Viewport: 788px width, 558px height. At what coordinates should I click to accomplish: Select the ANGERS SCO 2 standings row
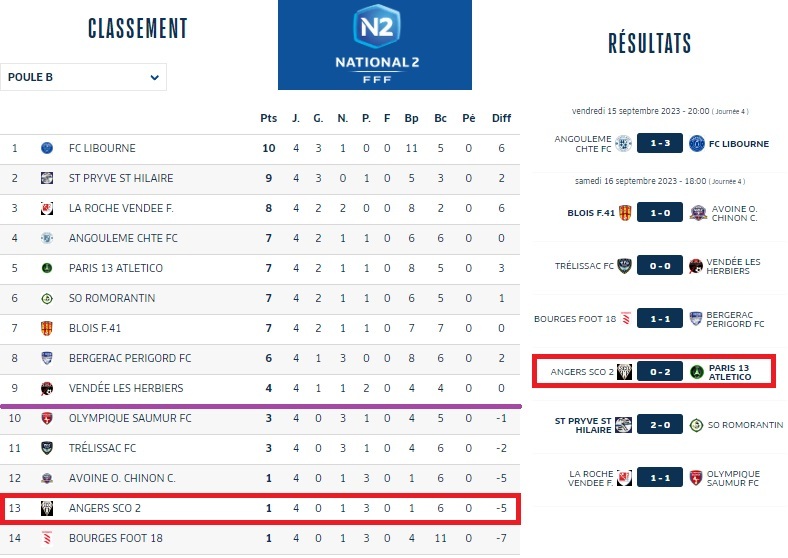(260, 508)
